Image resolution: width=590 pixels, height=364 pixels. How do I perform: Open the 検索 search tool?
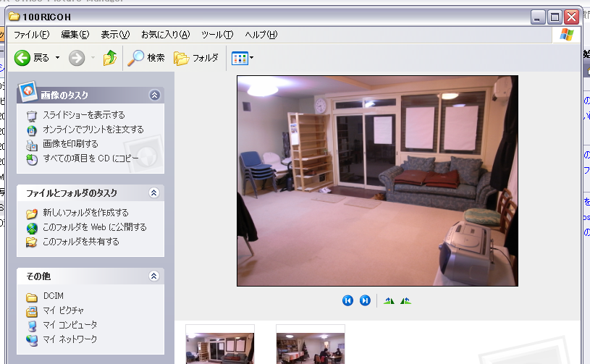146,58
